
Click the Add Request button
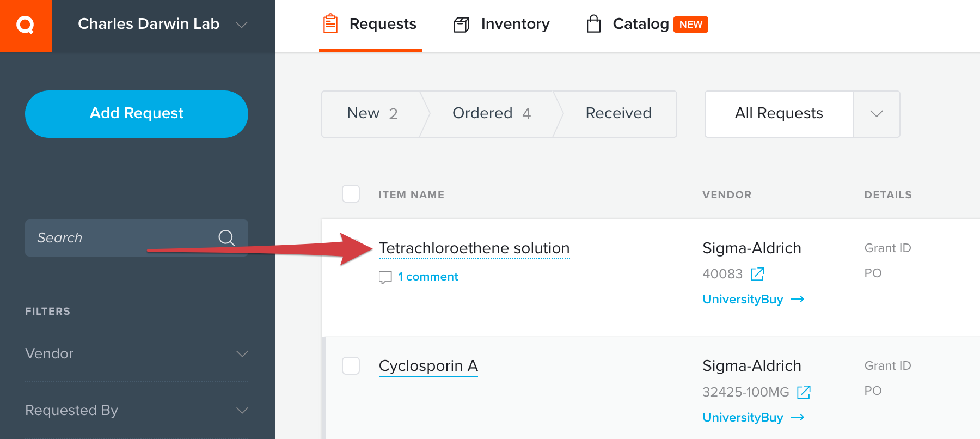pyautogui.click(x=137, y=114)
